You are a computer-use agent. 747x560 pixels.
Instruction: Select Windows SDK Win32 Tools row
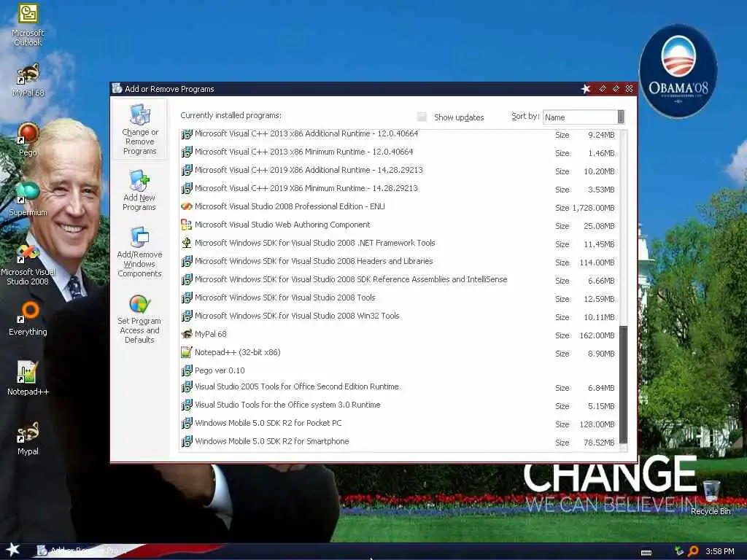(x=399, y=316)
